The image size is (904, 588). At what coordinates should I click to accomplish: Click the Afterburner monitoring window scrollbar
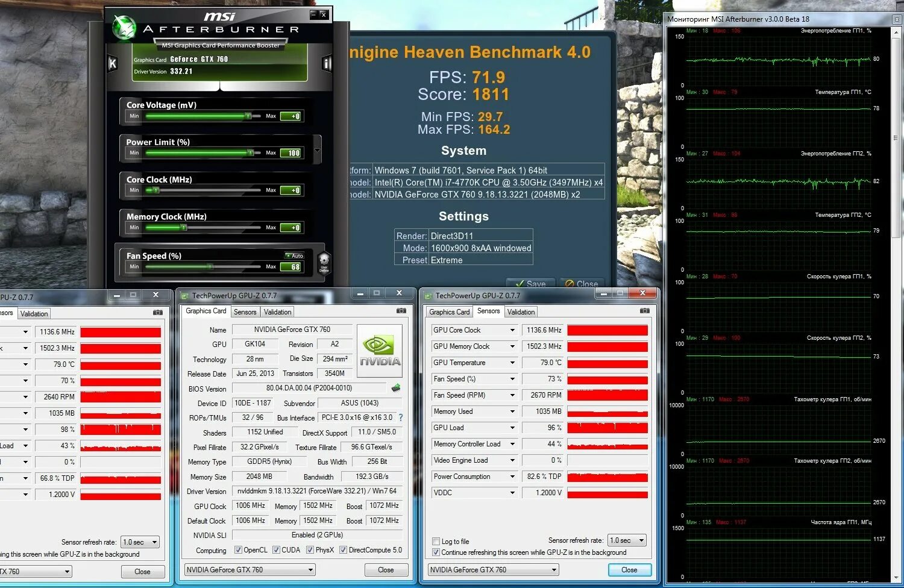point(896,137)
